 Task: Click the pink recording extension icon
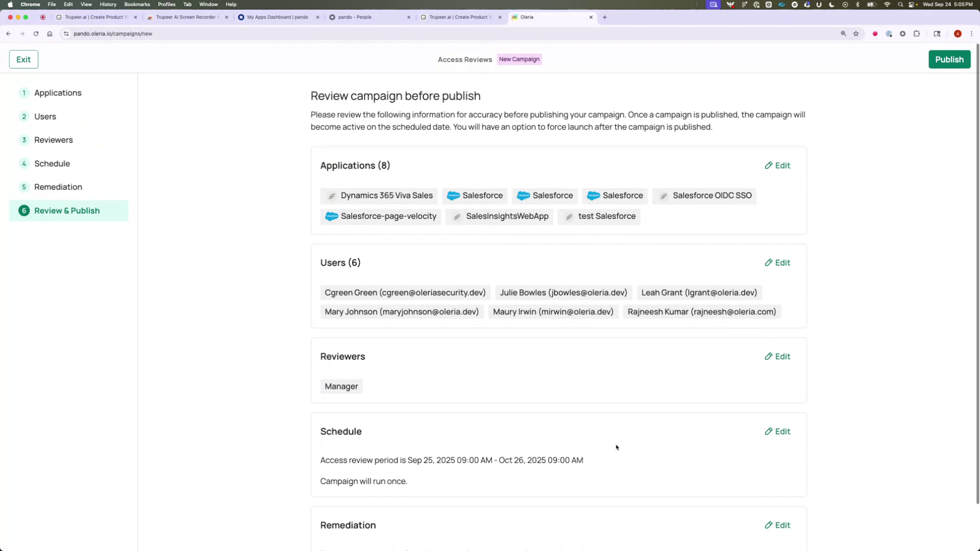[x=875, y=34]
